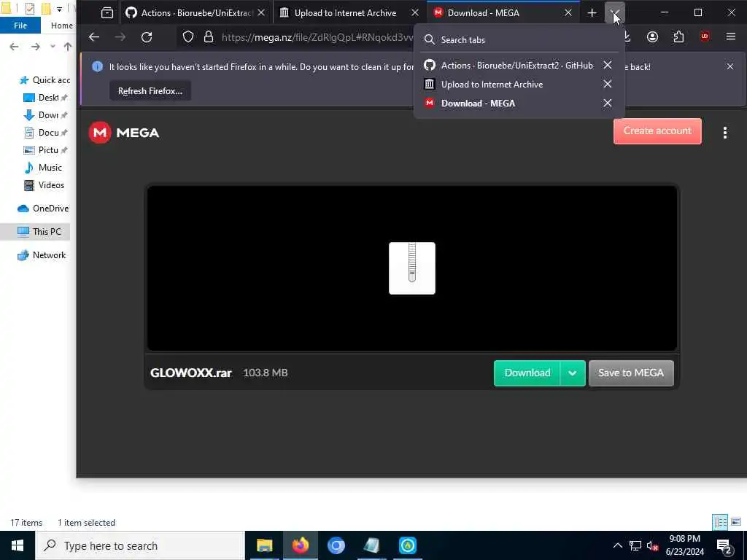Click the Create account button
The image size is (747, 560).
(657, 131)
